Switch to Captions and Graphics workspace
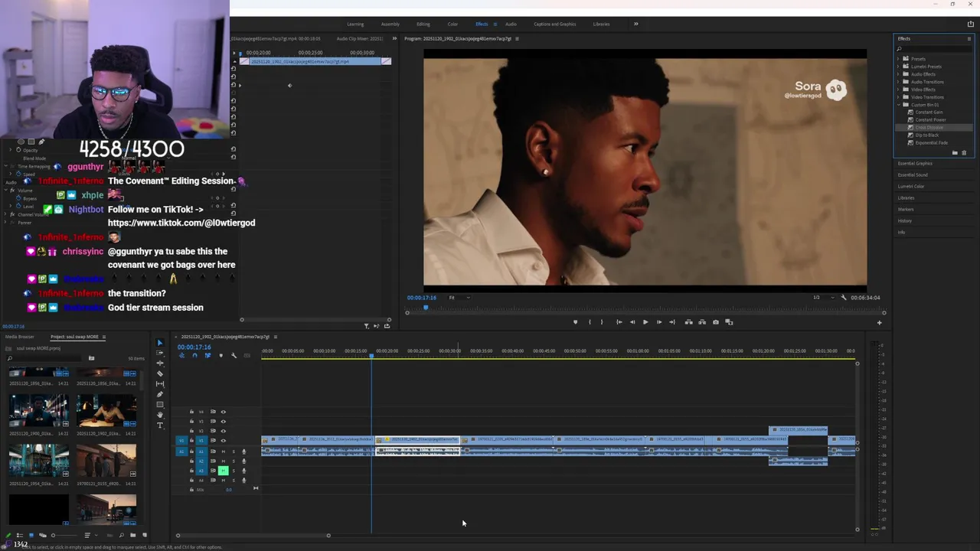Viewport: 980px width, 551px height. (x=555, y=24)
